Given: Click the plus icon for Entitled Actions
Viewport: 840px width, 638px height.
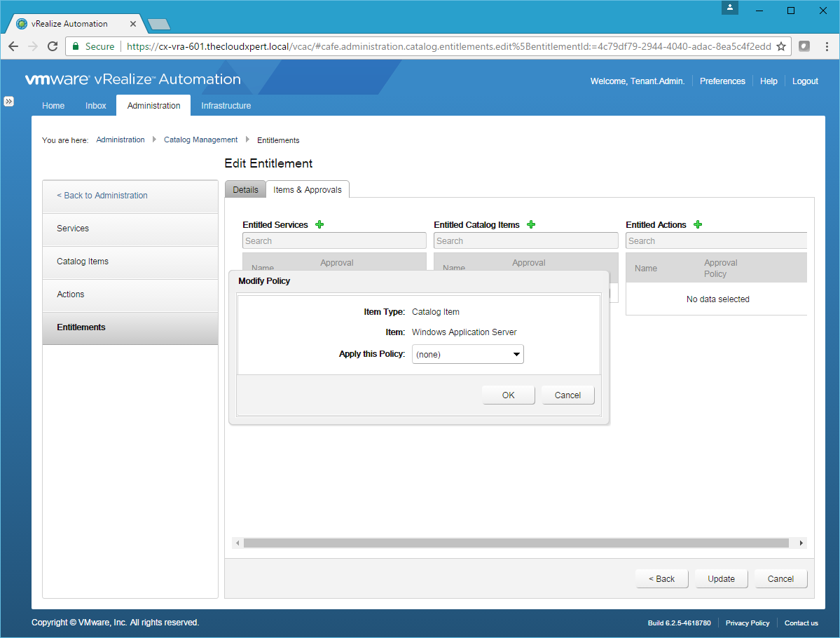Looking at the screenshot, I should (x=698, y=225).
